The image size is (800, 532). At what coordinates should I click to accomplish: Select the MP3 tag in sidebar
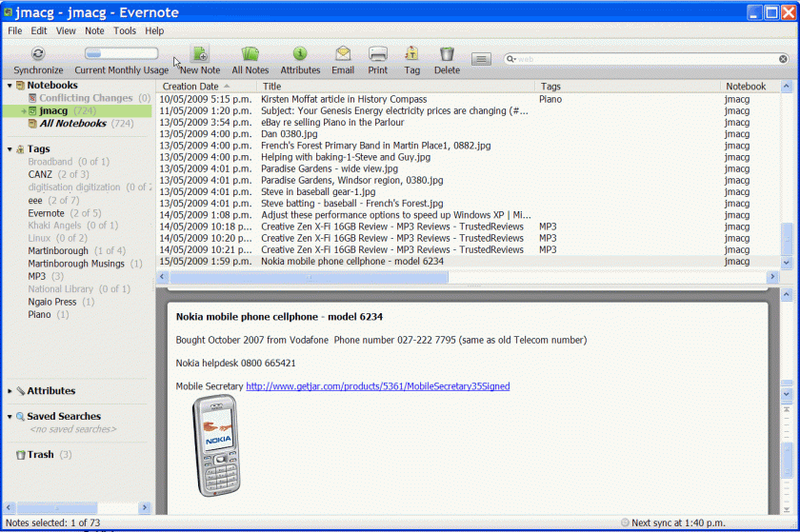pos(37,276)
